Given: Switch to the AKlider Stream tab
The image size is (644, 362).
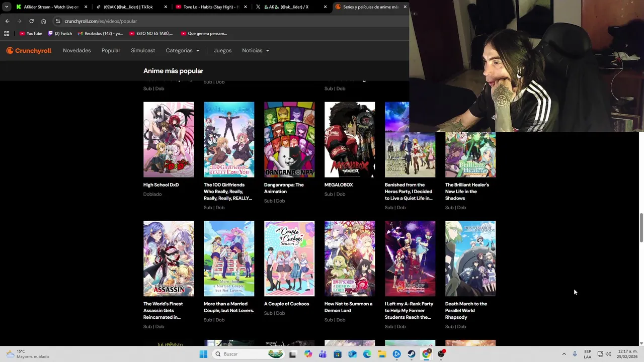Looking at the screenshot, I should pos(51,7).
